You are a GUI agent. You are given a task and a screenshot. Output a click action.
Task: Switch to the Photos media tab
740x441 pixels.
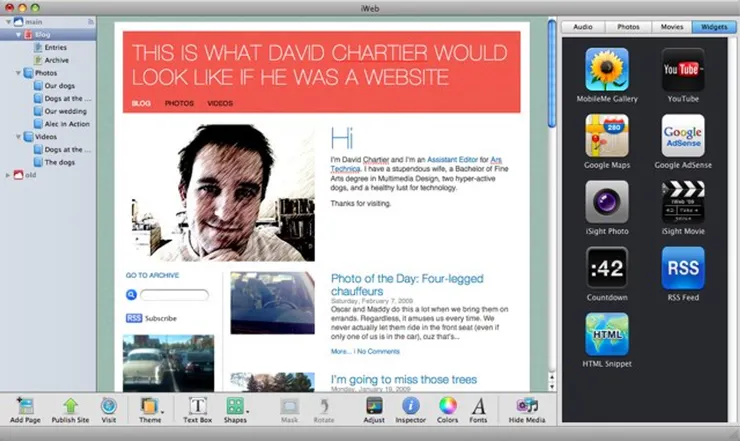click(x=628, y=27)
